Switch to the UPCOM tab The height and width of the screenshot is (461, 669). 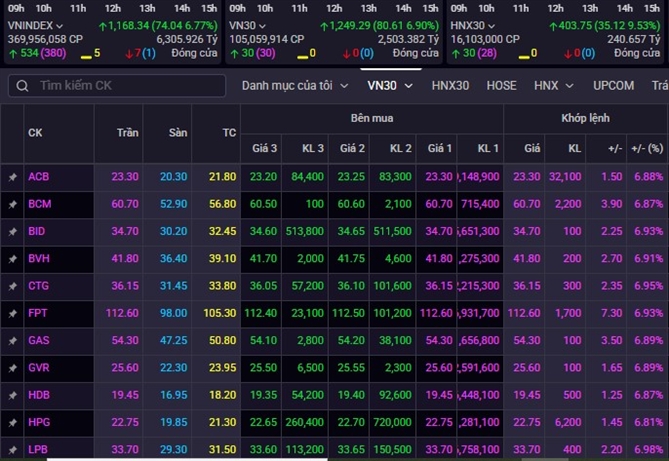tap(613, 86)
